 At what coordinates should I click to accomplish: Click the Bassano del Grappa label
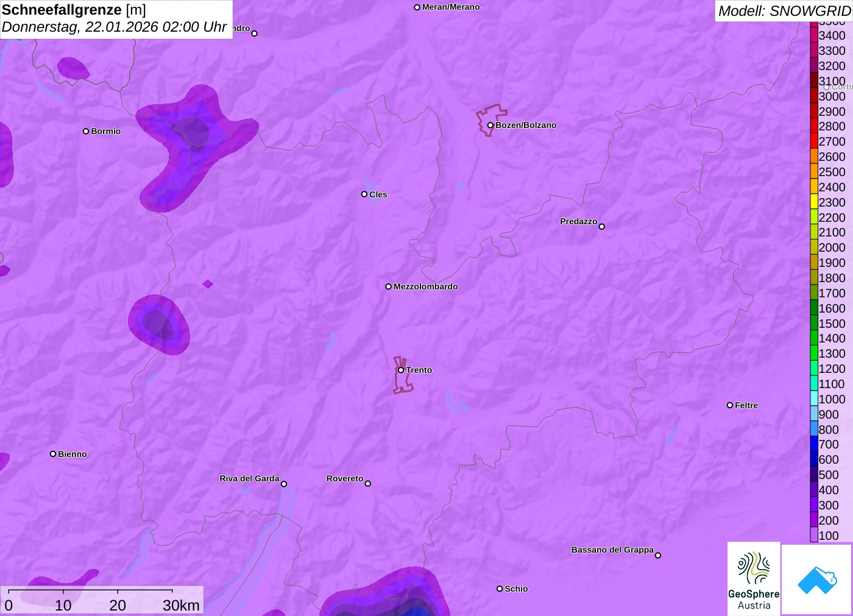click(x=612, y=550)
